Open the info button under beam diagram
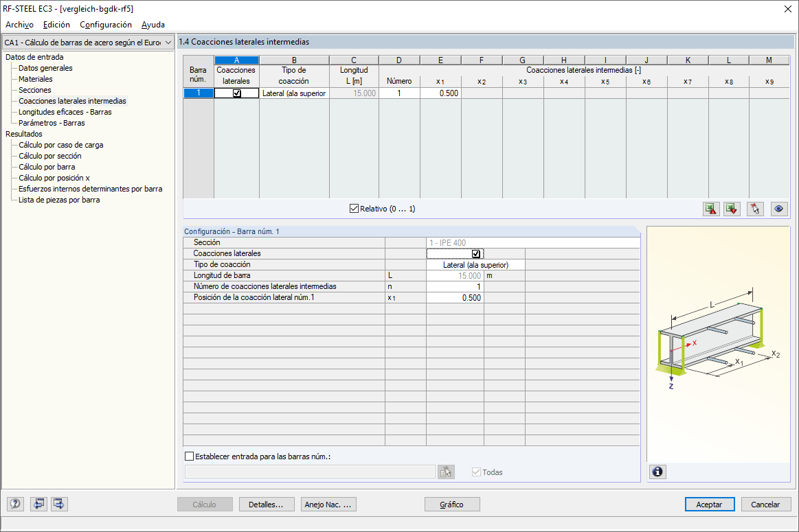This screenshot has width=799, height=532. tap(657, 472)
